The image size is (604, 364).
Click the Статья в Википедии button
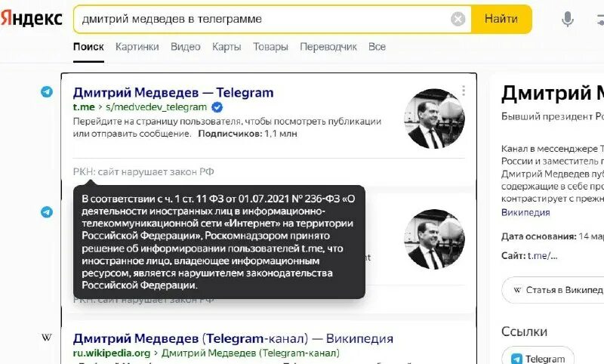pos(553,290)
